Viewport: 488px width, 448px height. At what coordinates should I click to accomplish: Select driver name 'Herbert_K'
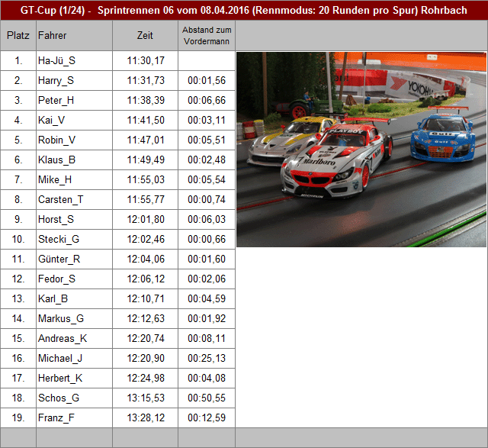point(60,379)
